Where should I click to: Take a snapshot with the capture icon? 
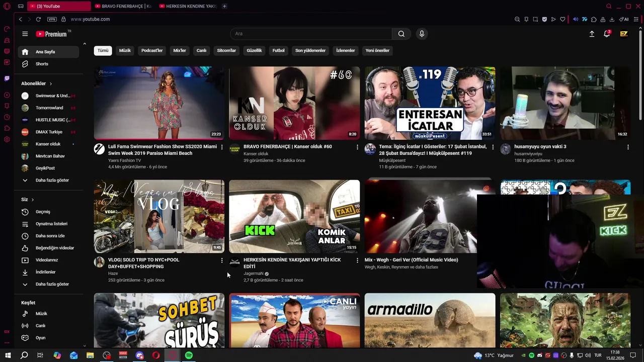pos(535,19)
